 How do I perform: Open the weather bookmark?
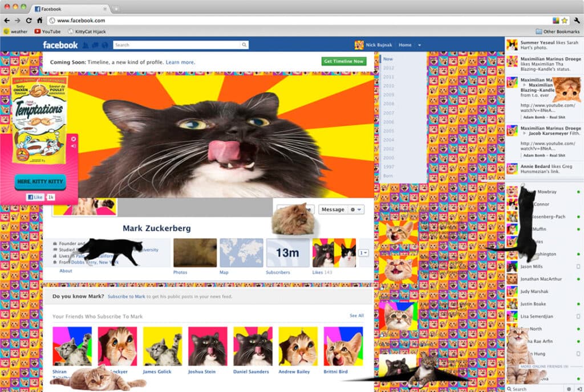tap(15, 31)
